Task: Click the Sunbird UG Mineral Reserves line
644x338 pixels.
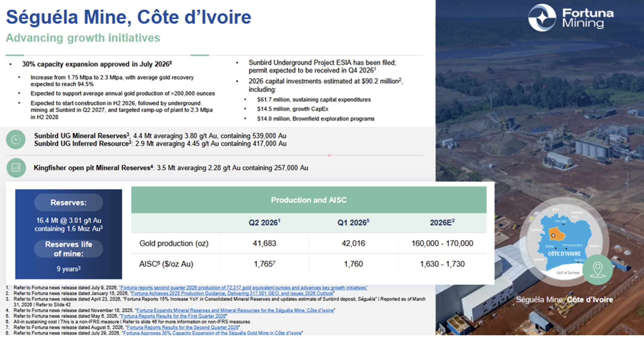Action: coord(160,136)
